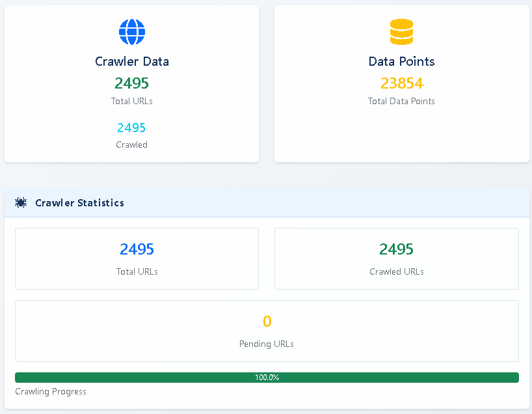Click the Pending URLs zero value
532x414 pixels.
pos(267,321)
